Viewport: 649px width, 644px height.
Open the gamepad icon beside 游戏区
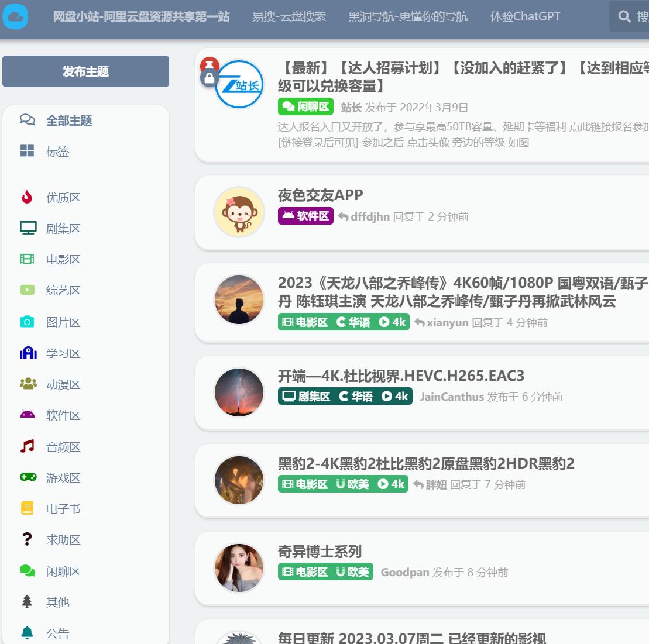tap(27, 478)
